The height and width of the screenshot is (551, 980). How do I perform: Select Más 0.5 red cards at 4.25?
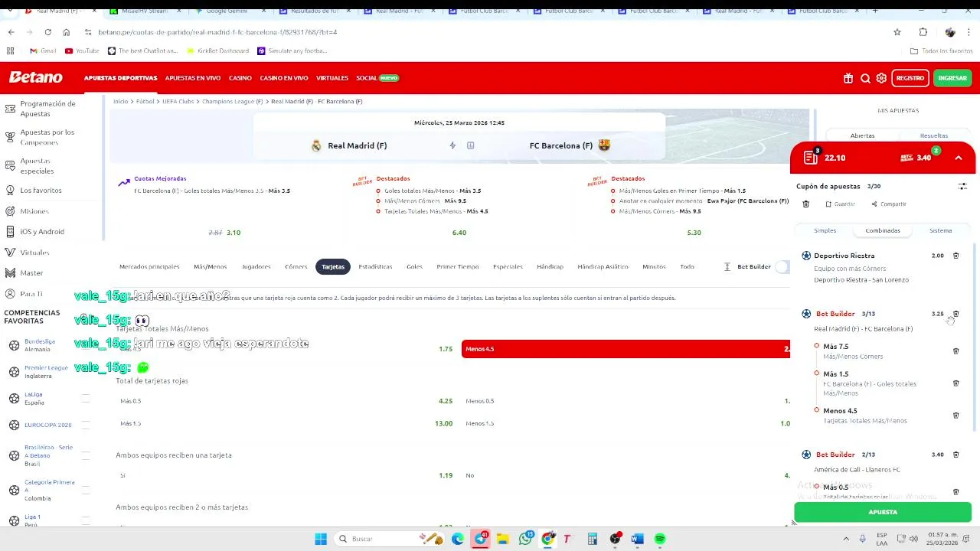[x=286, y=401]
